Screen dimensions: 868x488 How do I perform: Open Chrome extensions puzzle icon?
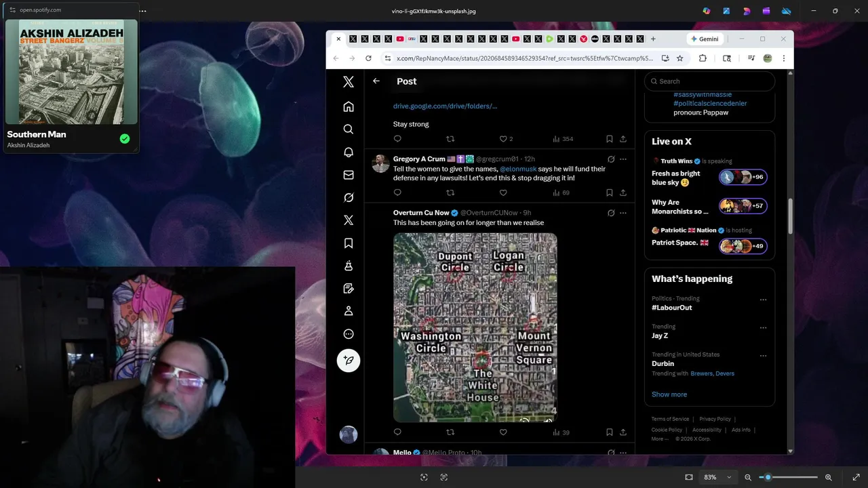[x=703, y=58]
